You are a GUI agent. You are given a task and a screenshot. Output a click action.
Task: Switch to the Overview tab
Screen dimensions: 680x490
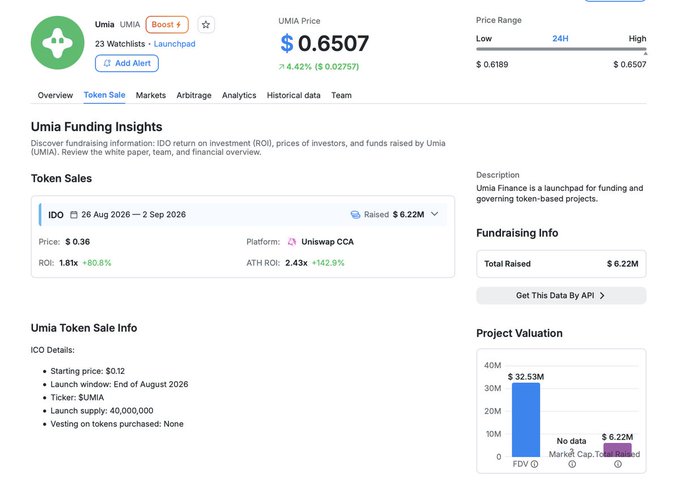coord(55,95)
